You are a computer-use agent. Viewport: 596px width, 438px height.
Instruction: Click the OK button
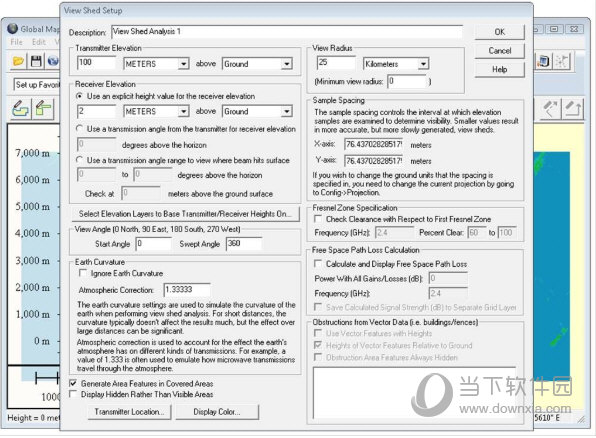pyautogui.click(x=499, y=32)
